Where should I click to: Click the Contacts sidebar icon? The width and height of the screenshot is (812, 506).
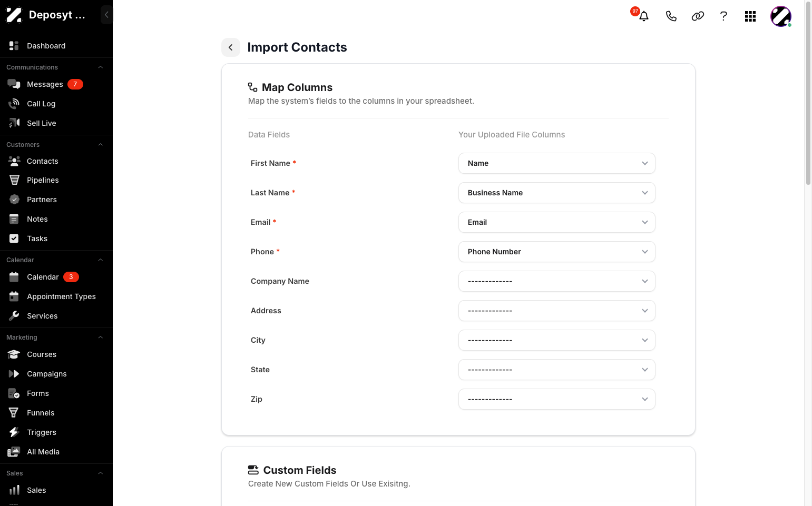click(14, 161)
